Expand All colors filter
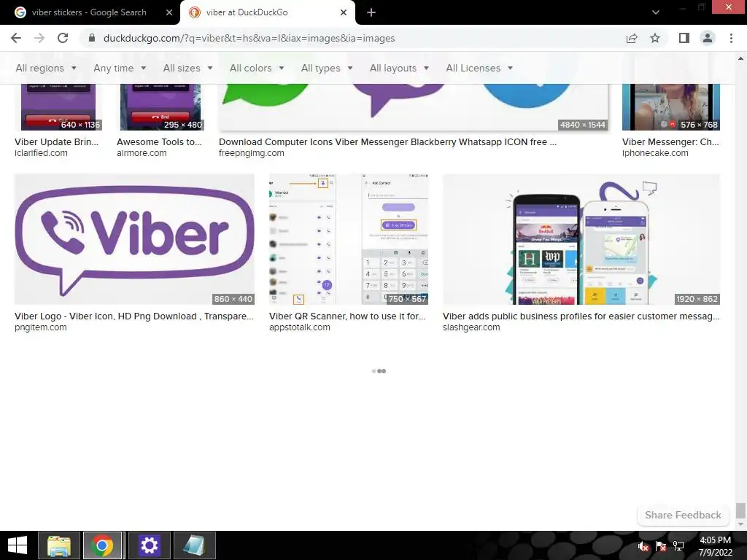 coord(257,68)
